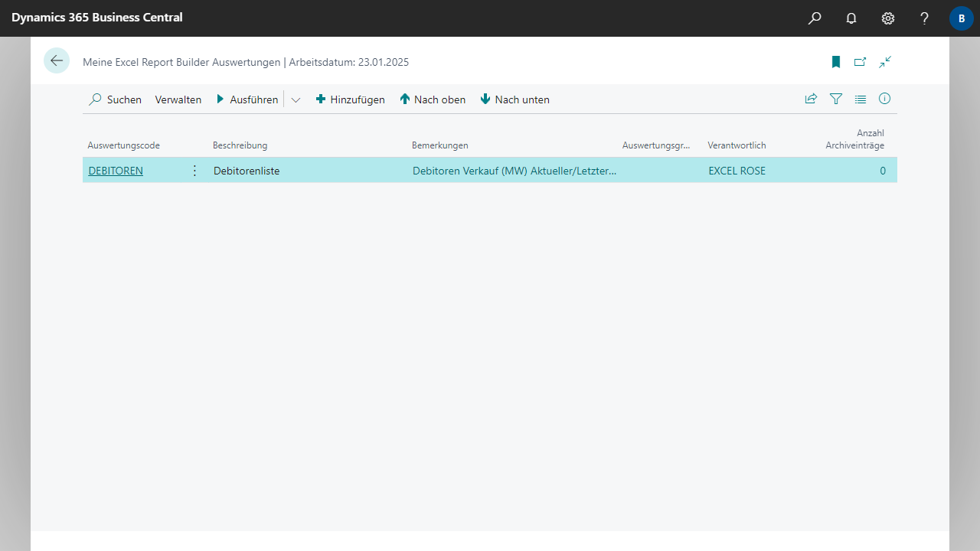Go back with the arrow button
This screenshot has width=980, height=551.
click(57, 60)
